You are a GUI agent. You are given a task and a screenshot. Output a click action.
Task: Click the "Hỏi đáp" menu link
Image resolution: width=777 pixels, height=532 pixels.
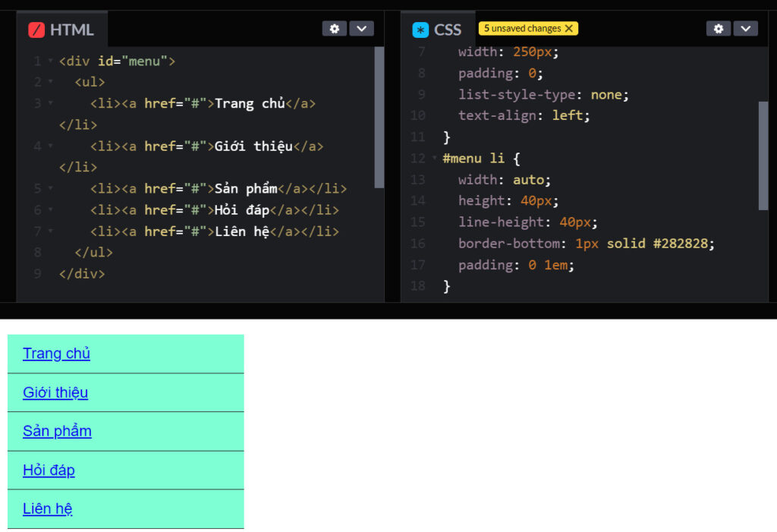(49, 471)
